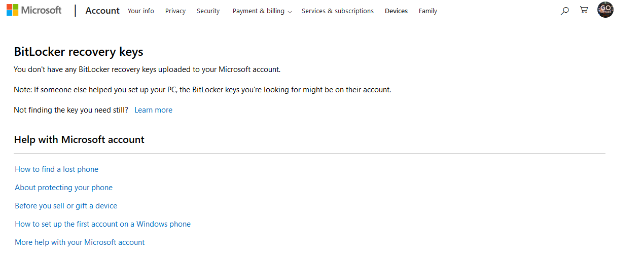The image size is (644, 253).
Task: Open About protecting your phone
Action: (x=64, y=188)
